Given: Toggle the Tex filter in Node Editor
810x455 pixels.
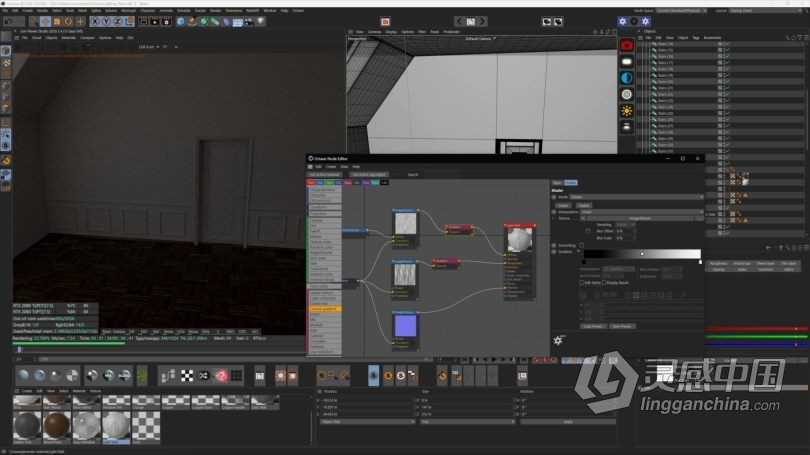Looking at the screenshot, I should pos(320,183).
